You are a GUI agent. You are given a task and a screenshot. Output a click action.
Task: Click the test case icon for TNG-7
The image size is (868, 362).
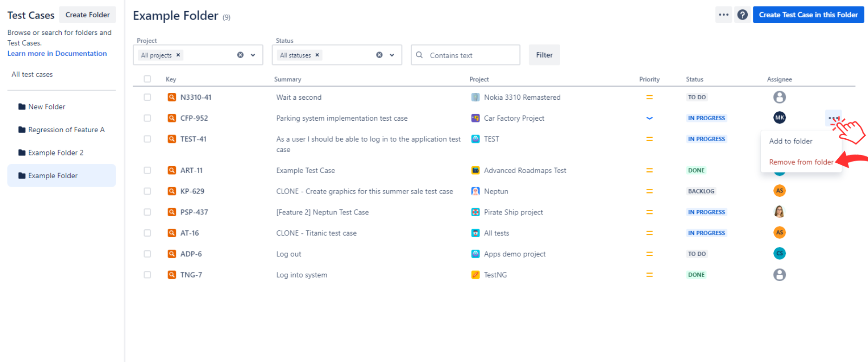[172, 275]
